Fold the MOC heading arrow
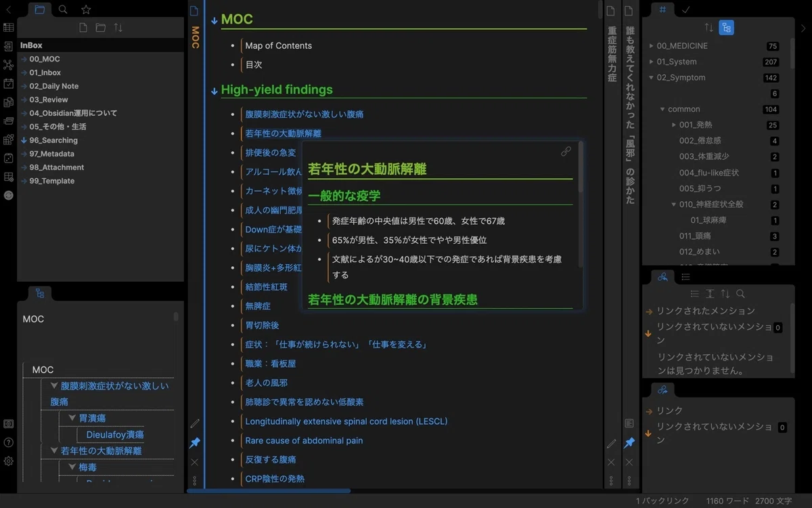Image resolution: width=812 pixels, height=508 pixels. [x=215, y=20]
